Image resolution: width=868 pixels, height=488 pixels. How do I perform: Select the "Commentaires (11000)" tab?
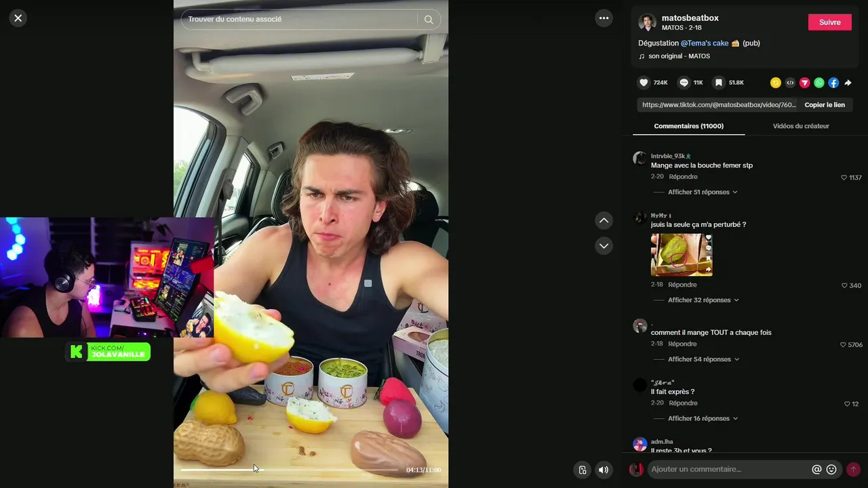click(x=688, y=126)
